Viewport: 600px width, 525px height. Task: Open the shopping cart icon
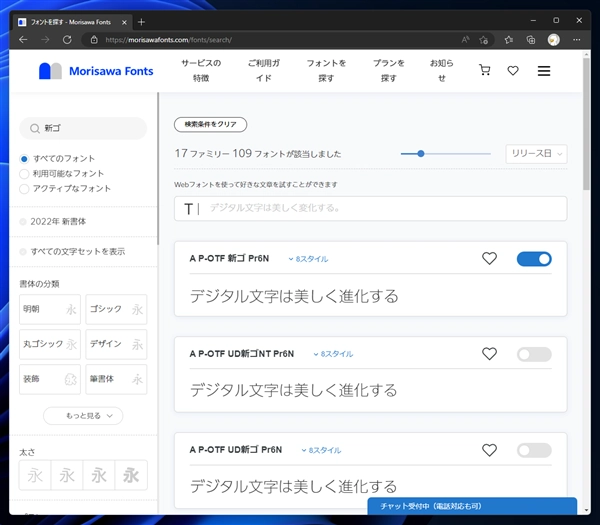pyautogui.click(x=484, y=70)
